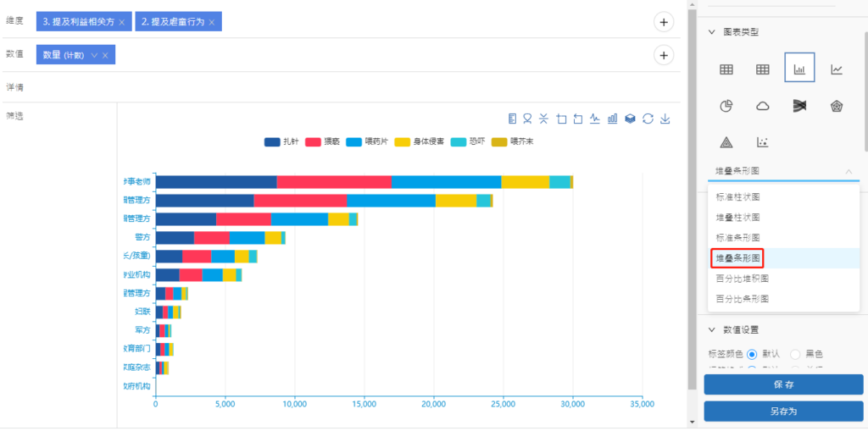This screenshot has height=431, width=868.
Task: Select 默认 radio for 标签颜色
Action: coord(752,354)
